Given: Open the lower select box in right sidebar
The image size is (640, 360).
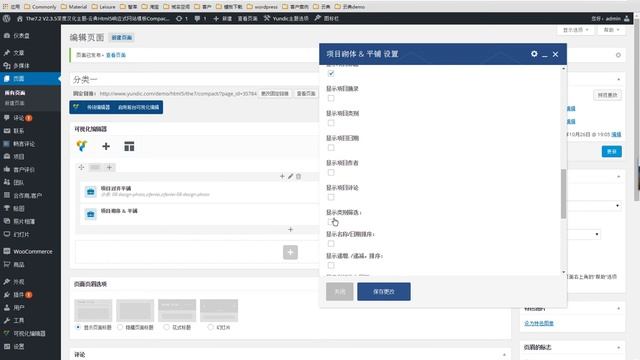Looking at the screenshot, I should click(x=584, y=234).
